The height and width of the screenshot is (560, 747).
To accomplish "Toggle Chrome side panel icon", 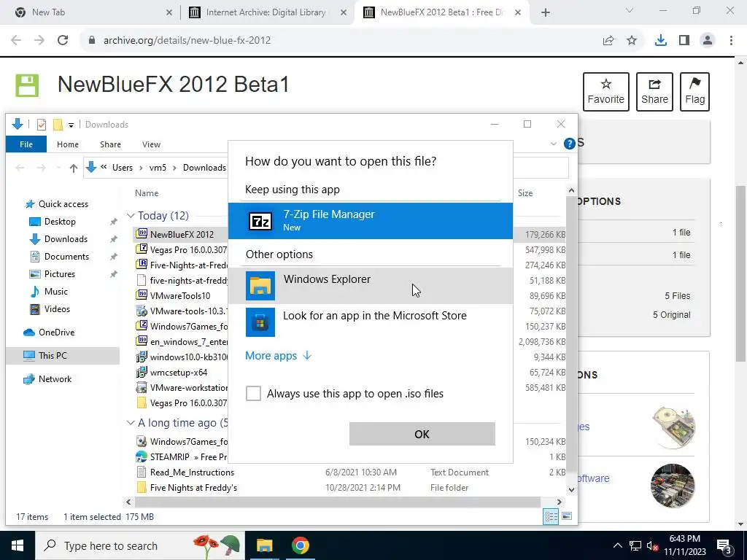I will [684, 41].
